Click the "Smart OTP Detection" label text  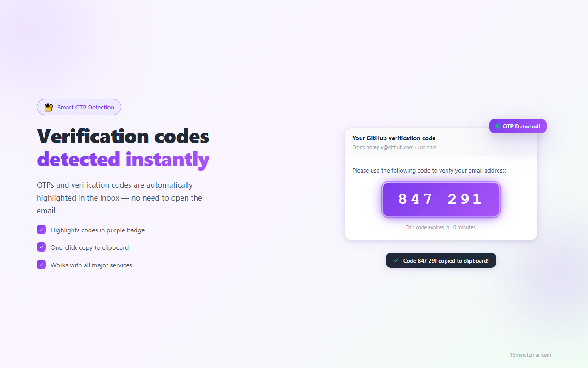pos(86,107)
